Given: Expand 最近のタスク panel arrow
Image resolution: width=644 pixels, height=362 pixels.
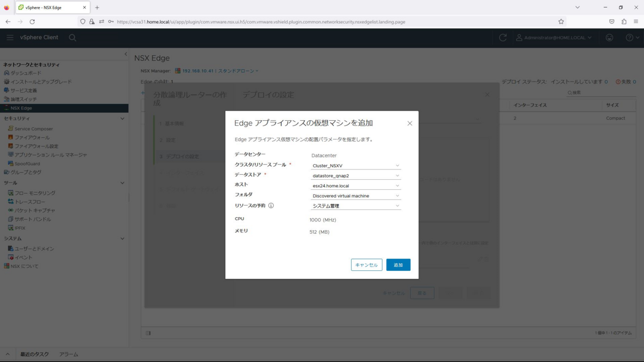Looking at the screenshot, I should click(x=8, y=354).
